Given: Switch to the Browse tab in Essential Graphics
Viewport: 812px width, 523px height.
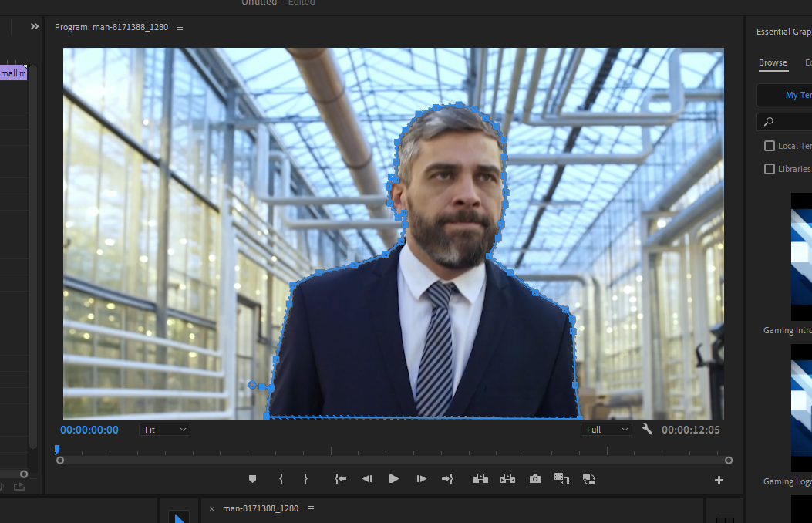Looking at the screenshot, I should click(773, 62).
